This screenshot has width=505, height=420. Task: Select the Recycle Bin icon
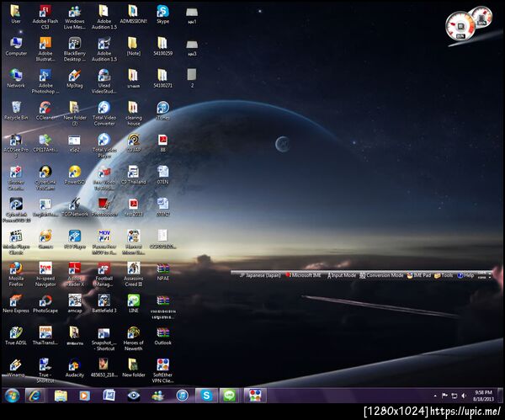click(x=16, y=110)
